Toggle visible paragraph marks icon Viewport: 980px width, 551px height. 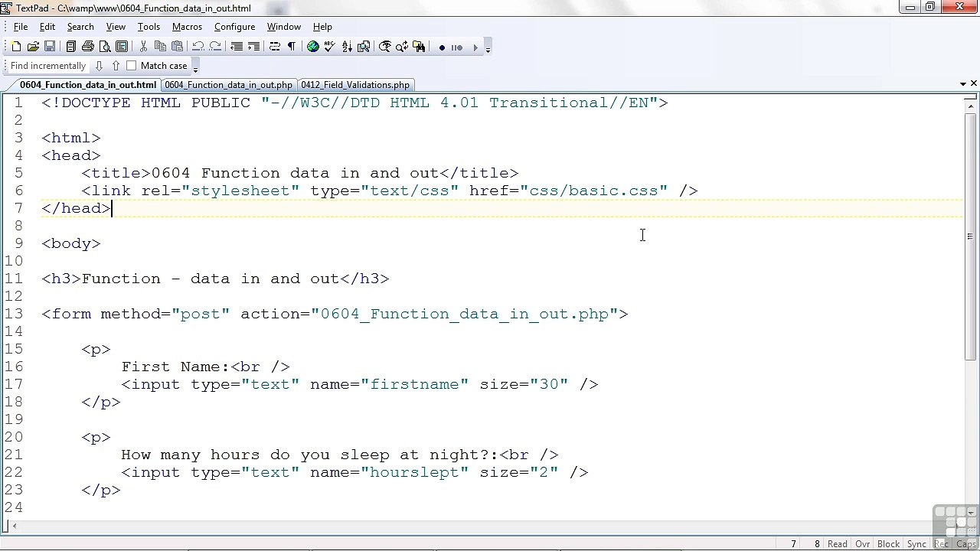(292, 47)
